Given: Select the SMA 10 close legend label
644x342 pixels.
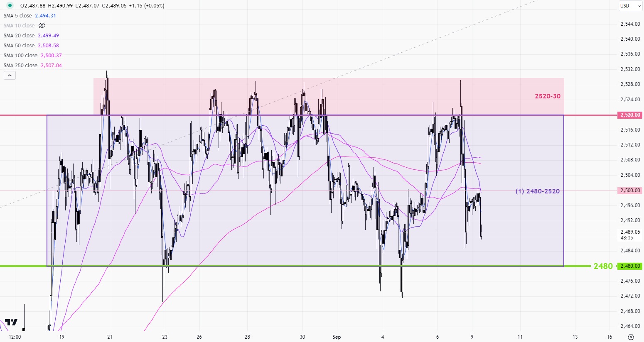Looking at the screenshot, I should (x=19, y=25).
